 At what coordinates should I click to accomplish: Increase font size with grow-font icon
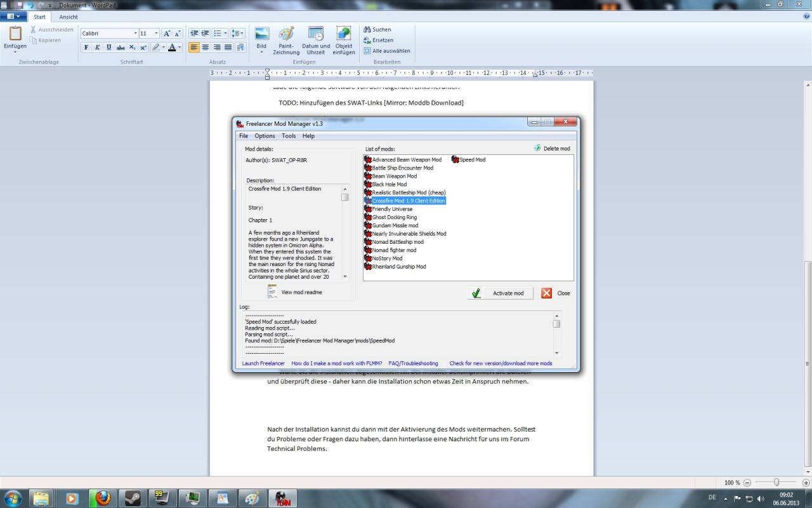[x=167, y=33]
